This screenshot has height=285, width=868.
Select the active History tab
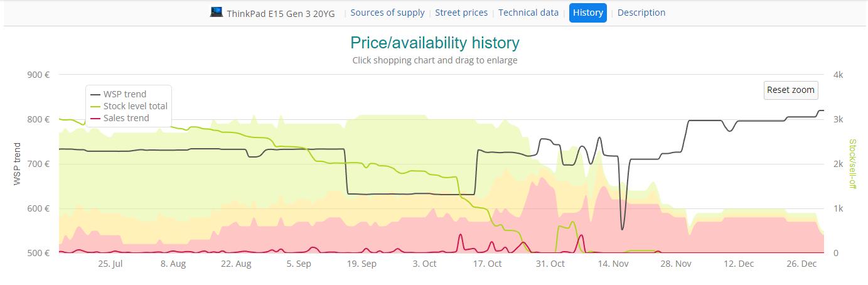click(x=587, y=13)
